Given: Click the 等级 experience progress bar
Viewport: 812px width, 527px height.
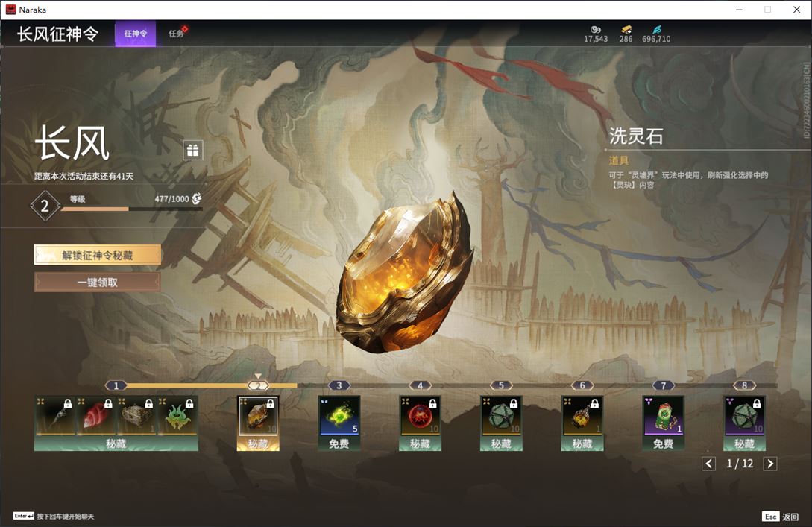Looking at the screenshot, I should (x=131, y=209).
